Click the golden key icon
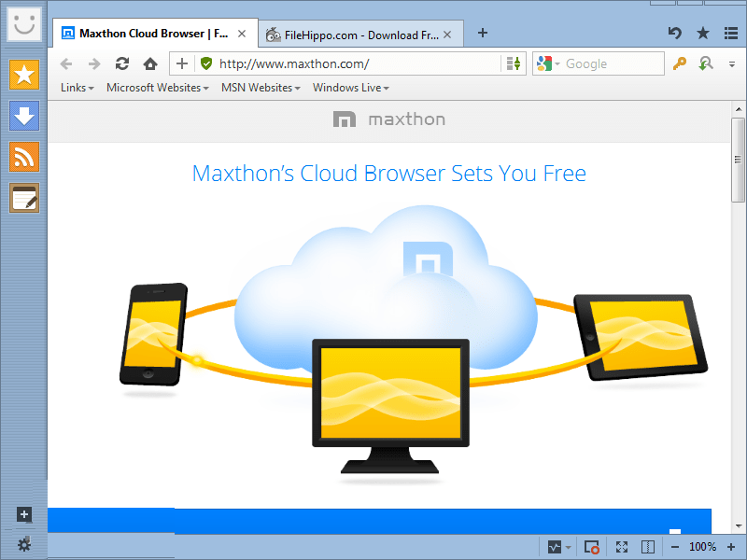The height and width of the screenshot is (560, 747). [x=680, y=63]
